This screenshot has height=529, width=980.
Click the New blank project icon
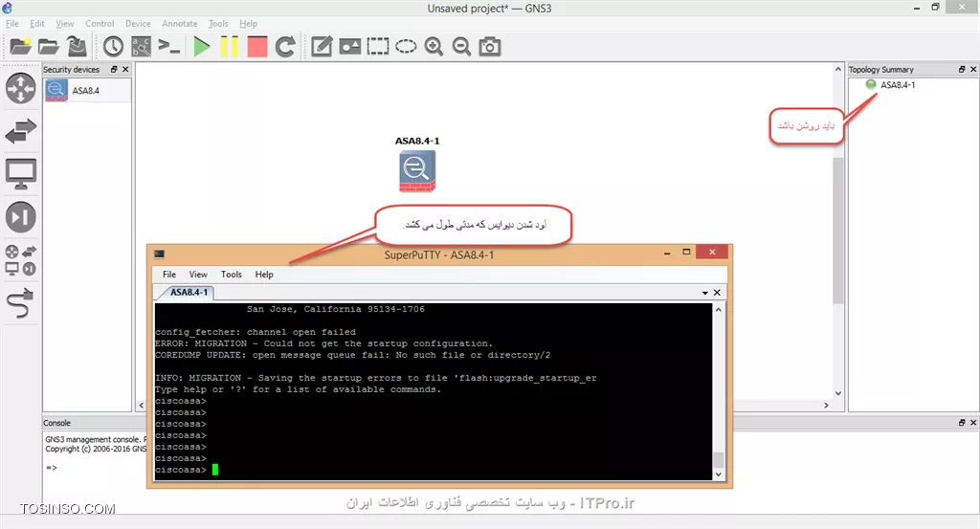[x=20, y=46]
